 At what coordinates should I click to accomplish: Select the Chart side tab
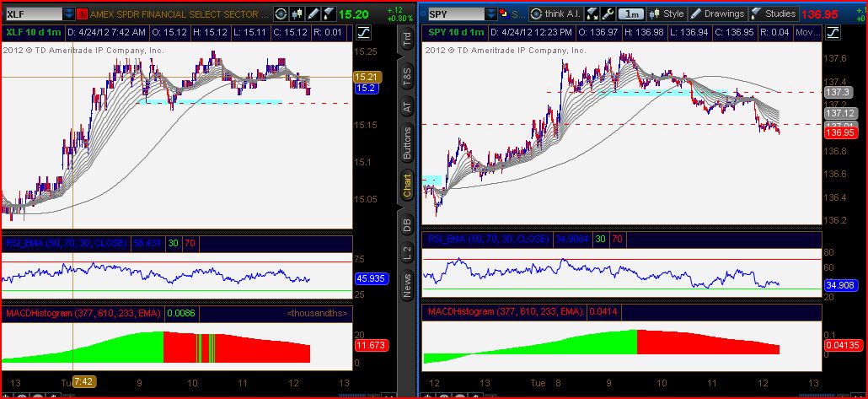(x=407, y=185)
